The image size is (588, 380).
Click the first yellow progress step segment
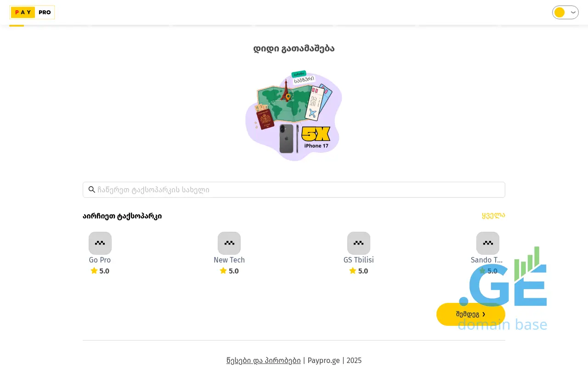[17, 26]
